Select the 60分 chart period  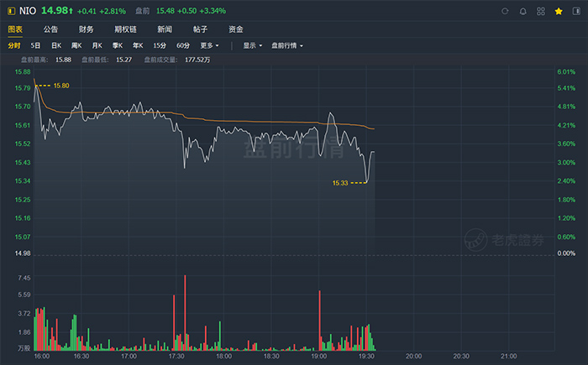click(183, 45)
